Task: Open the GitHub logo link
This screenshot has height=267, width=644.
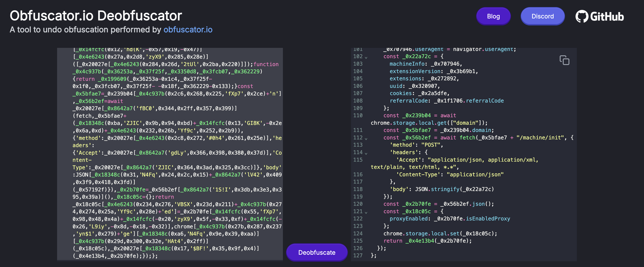Action: pyautogui.click(x=599, y=16)
